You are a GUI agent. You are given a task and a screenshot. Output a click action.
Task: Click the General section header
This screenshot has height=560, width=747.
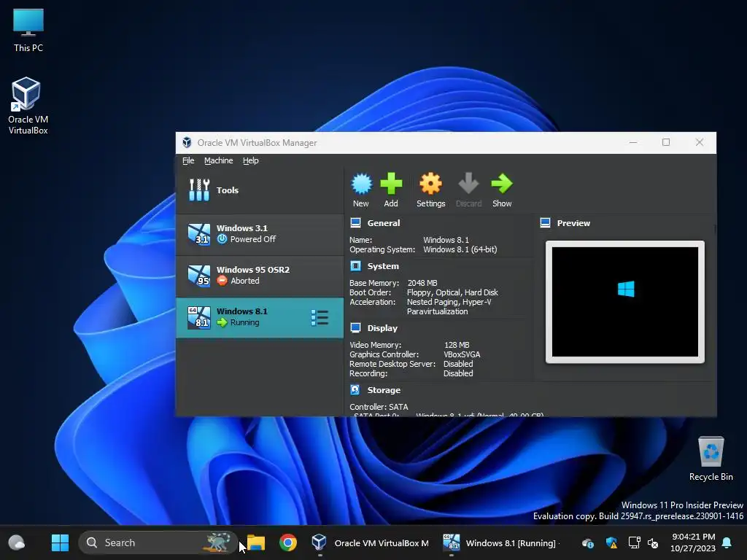click(384, 223)
